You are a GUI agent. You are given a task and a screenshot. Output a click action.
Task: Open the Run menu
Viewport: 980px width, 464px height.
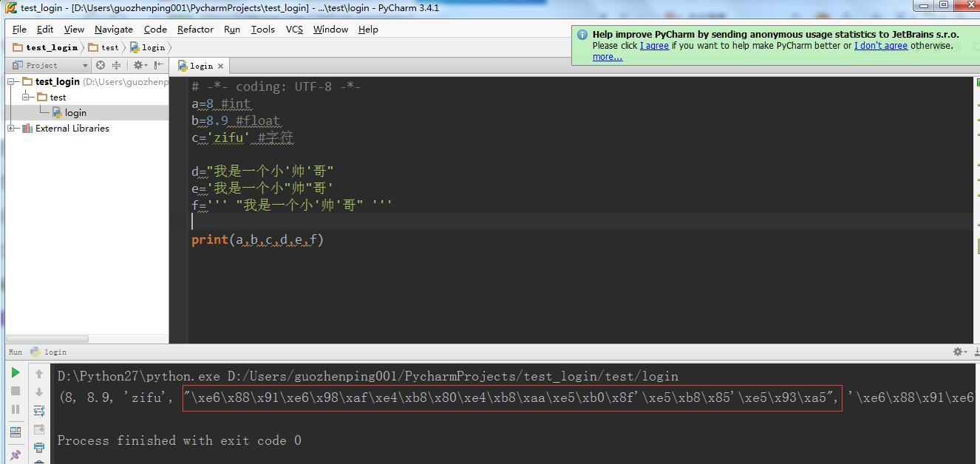point(232,29)
